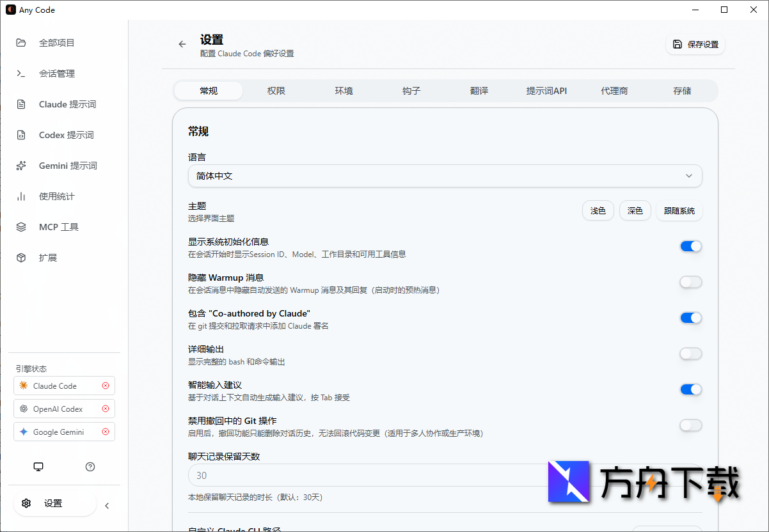Select the 深色 dark theme

pyautogui.click(x=635, y=210)
